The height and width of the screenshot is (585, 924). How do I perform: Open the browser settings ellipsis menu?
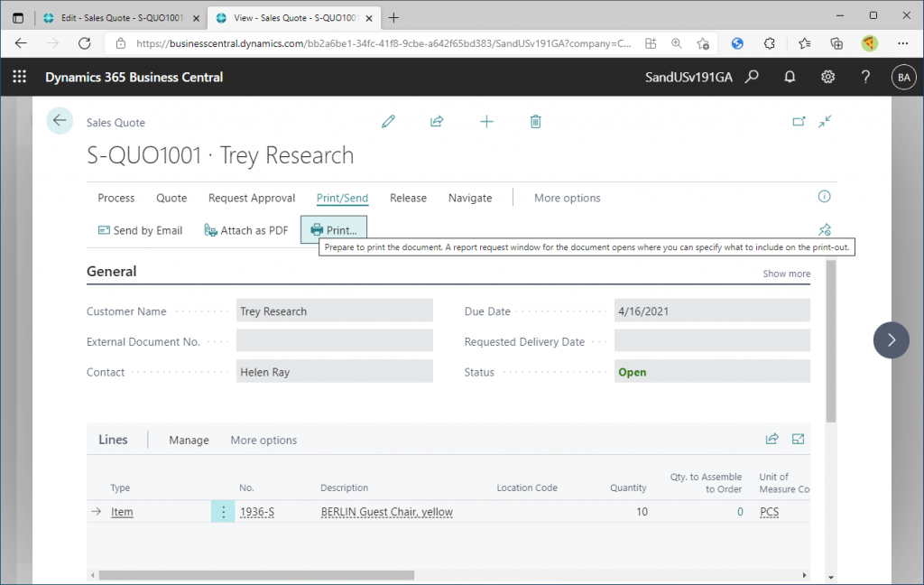coord(902,43)
